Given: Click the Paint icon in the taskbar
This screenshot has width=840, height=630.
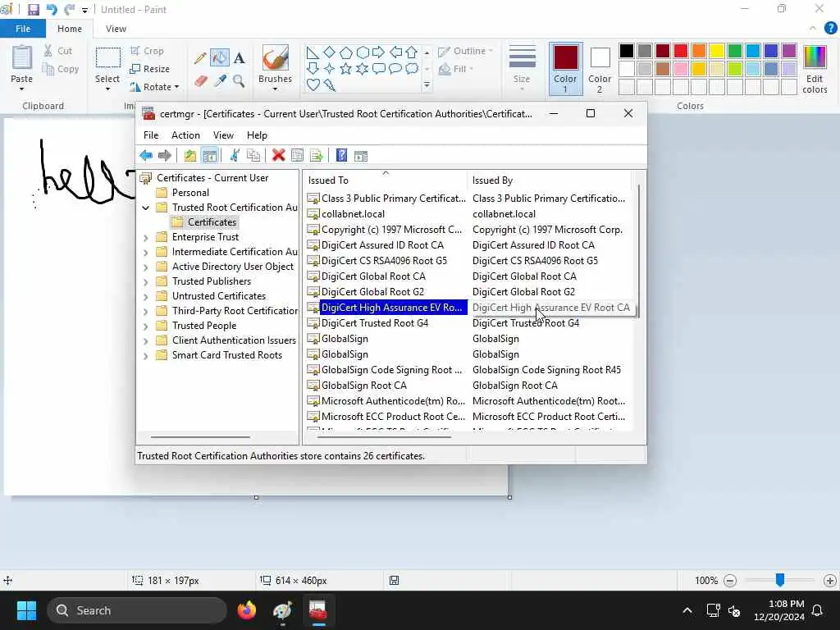Looking at the screenshot, I should point(282,610).
